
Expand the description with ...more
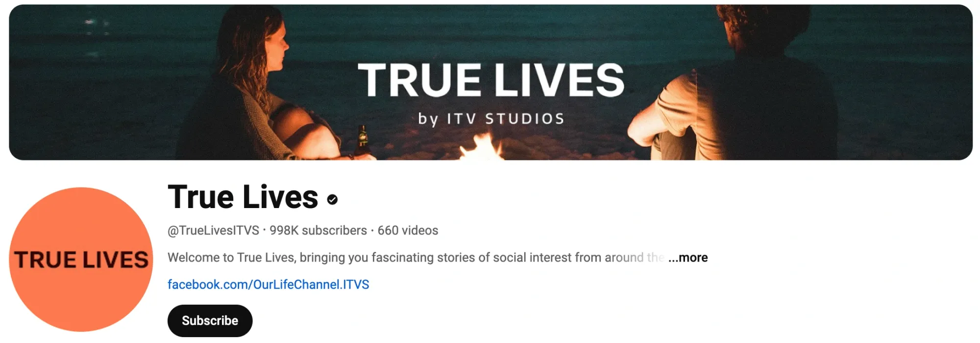[688, 257]
